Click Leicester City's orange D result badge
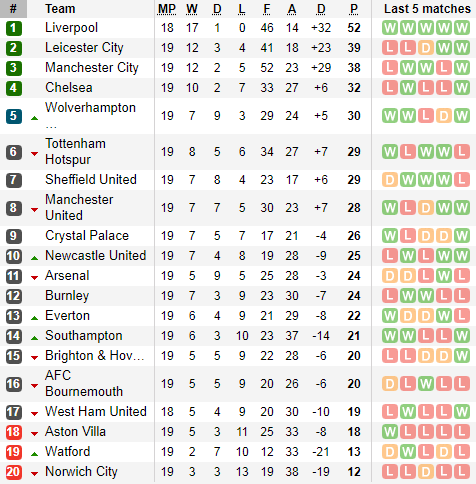 click(x=426, y=48)
